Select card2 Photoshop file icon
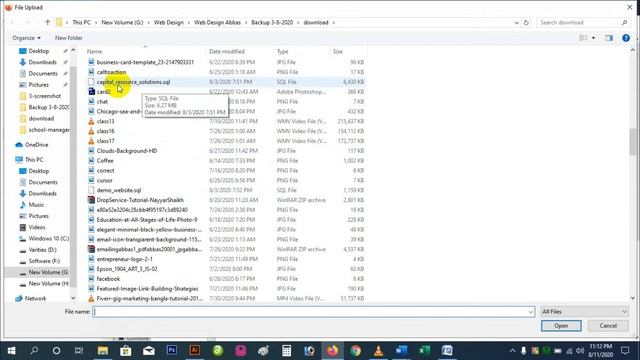This screenshot has height=360, width=640. (91, 92)
